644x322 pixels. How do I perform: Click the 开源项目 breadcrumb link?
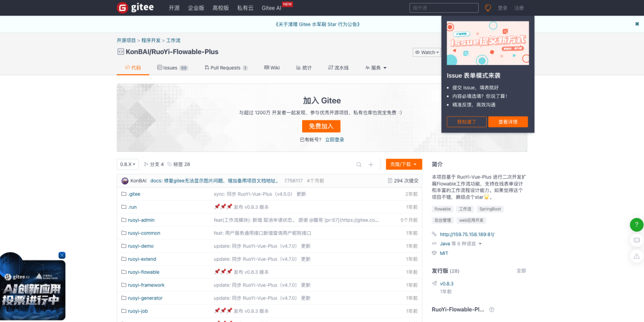tap(127, 40)
